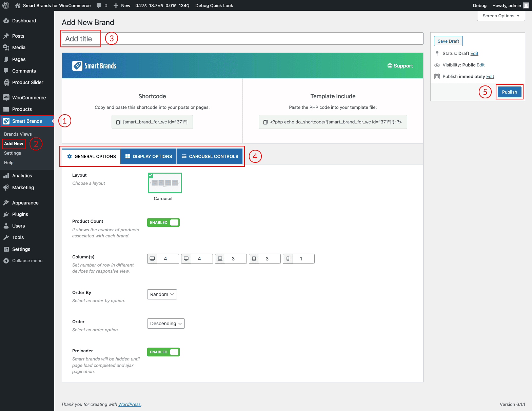This screenshot has height=411, width=532.
Task: Open the Carousel Controls tab
Action: click(x=210, y=156)
